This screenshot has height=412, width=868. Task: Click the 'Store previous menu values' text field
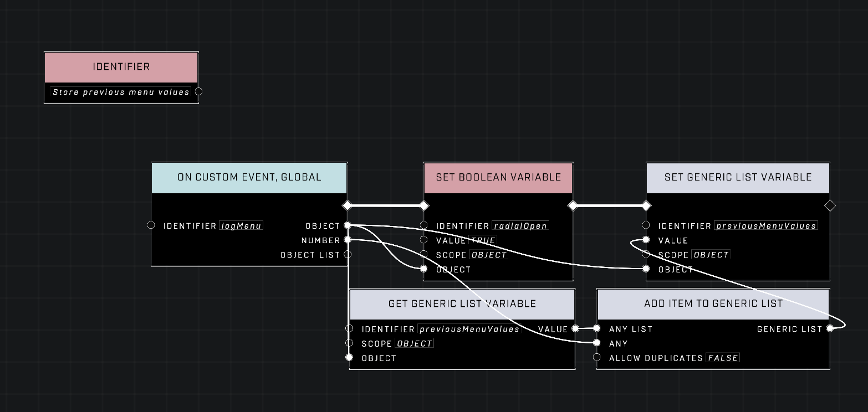121,92
